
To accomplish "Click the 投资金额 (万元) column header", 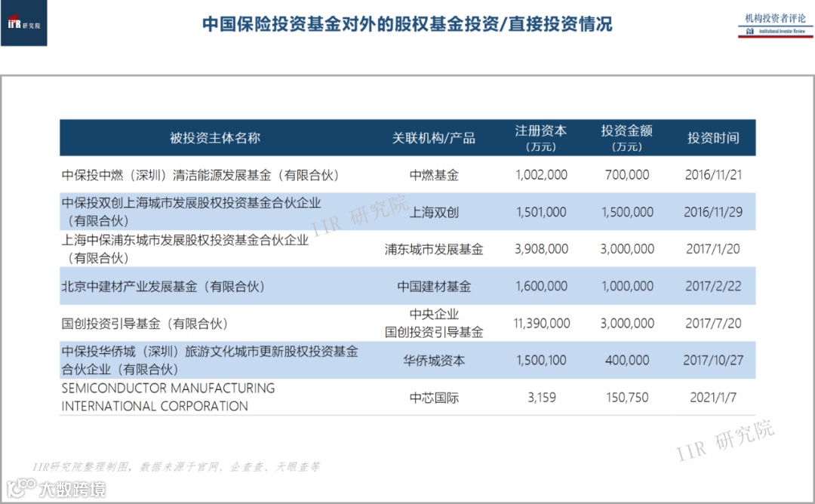I will click(627, 137).
